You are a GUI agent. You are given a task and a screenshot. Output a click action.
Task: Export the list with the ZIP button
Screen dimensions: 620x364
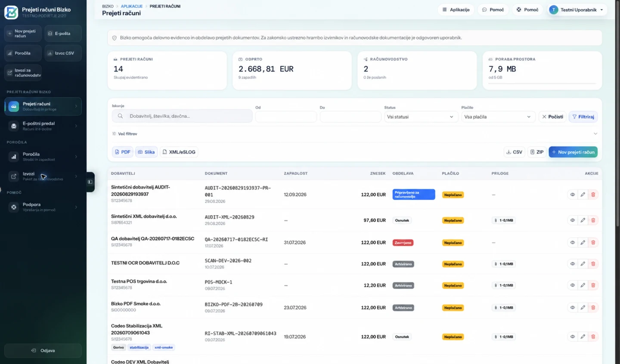click(537, 152)
